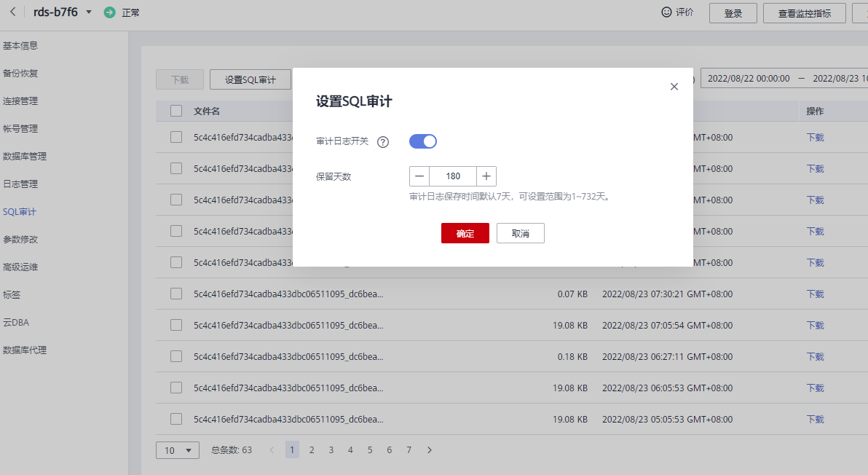Download the file from 05:05:53 row
The height and width of the screenshot is (475, 868).
click(x=815, y=420)
